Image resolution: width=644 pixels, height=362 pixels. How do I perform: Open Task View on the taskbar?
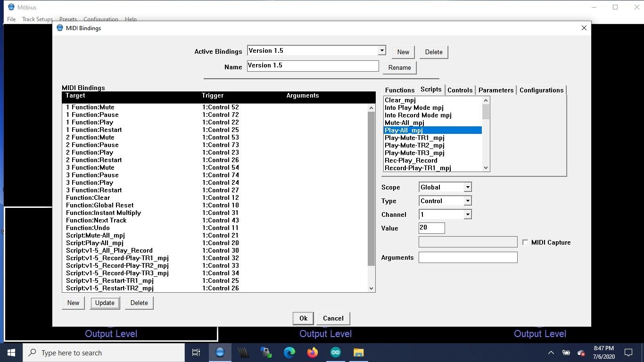pyautogui.click(x=196, y=353)
